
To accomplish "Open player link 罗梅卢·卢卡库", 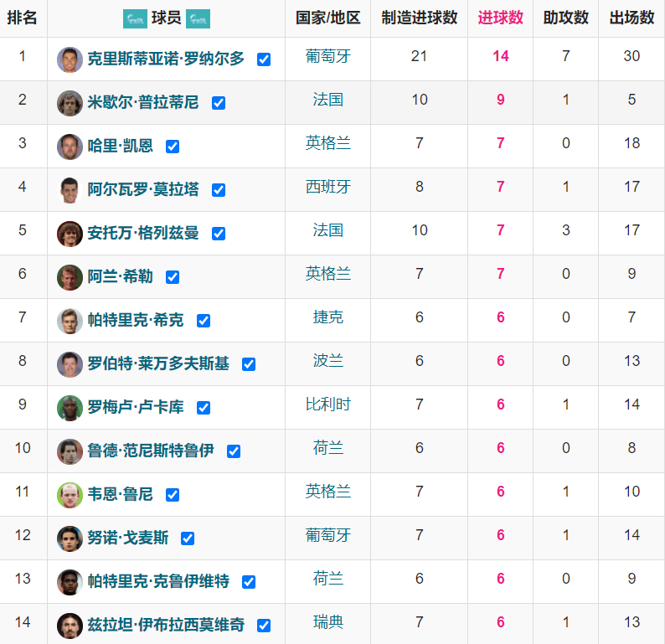I will [136, 408].
